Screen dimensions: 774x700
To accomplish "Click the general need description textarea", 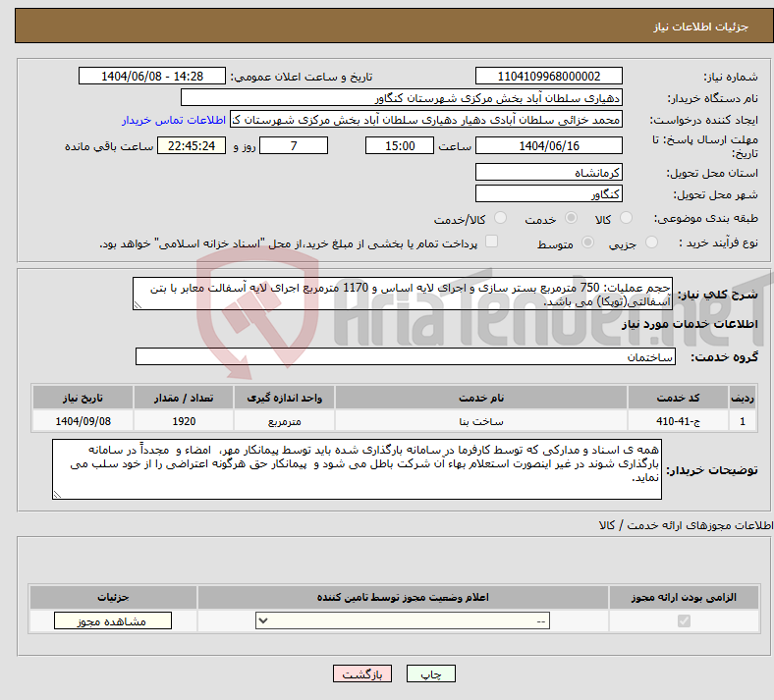I will (x=403, y=294).
